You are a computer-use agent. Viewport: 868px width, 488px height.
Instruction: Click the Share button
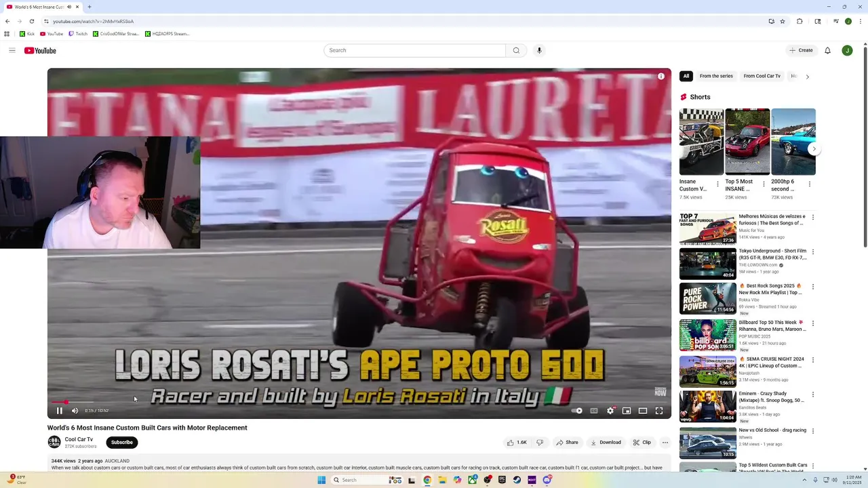(x=567, y=443)
